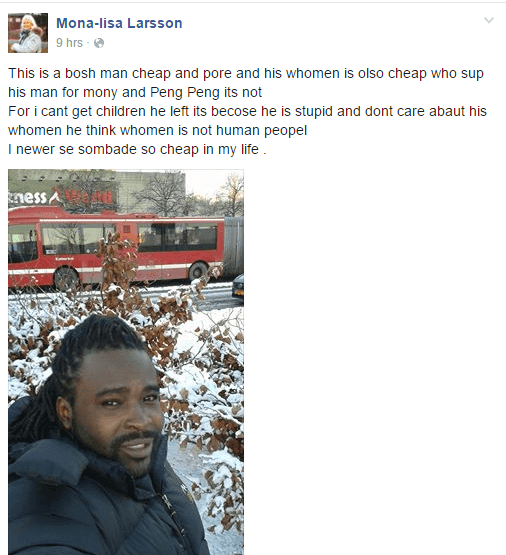Visit the Mona-lisa Larsson profile name link
Image resolution: width=506 pixels, height=555 pixels.
[119, 23]
